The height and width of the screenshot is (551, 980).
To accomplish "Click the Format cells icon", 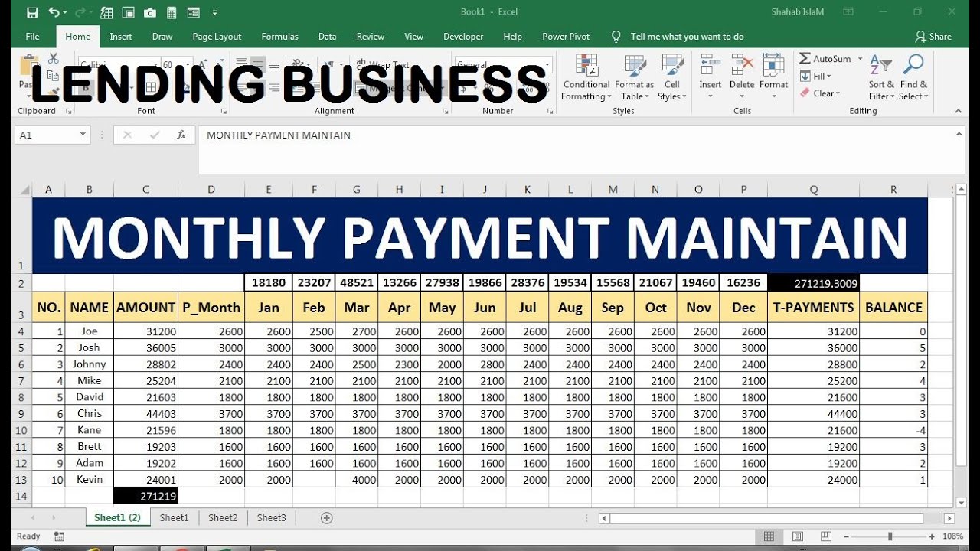I will coord(773,65).
